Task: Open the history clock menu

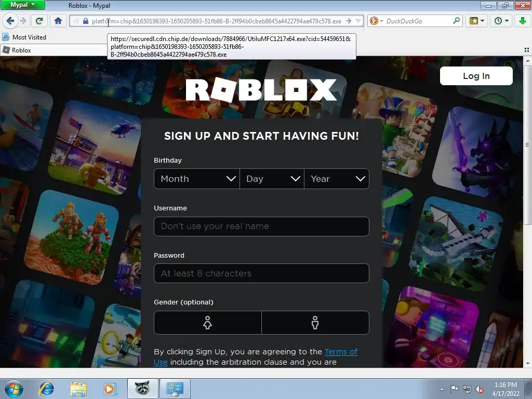Action: [501, 21]
